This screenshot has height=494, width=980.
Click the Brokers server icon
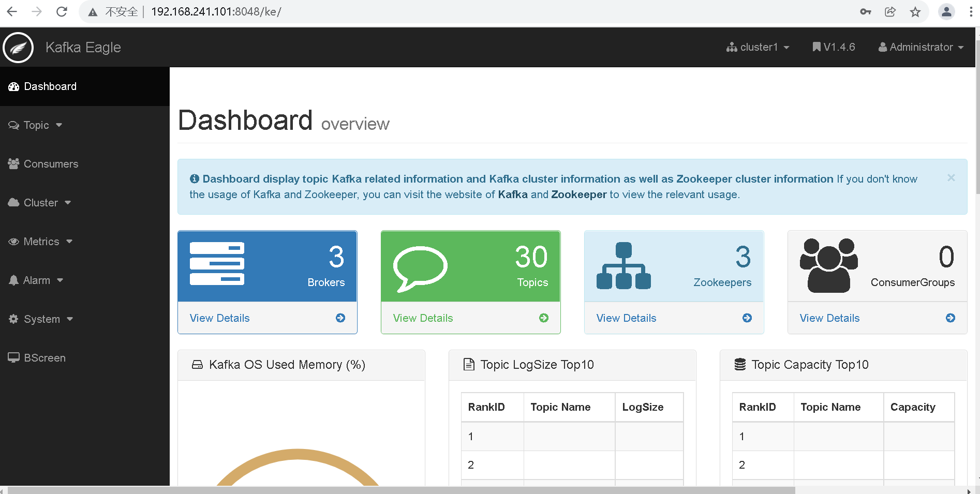pyautogui.click(x=217, y=264)
